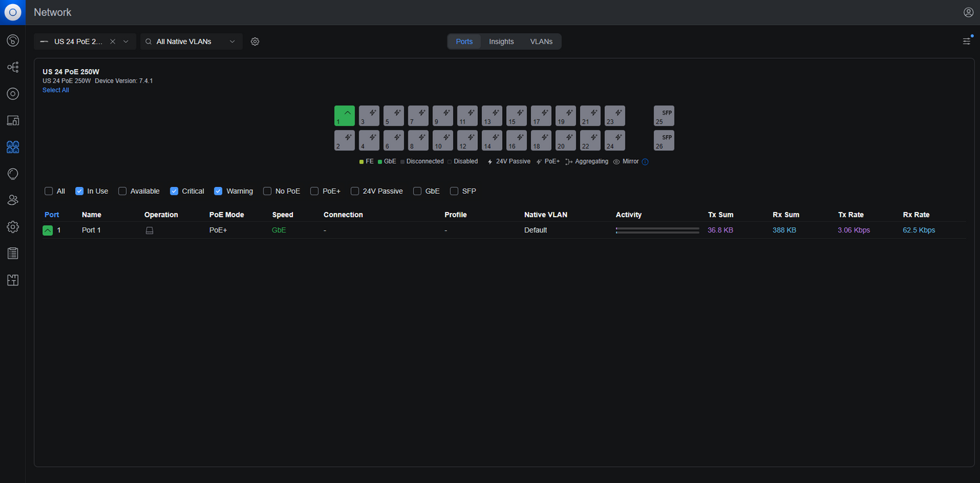The width and height of the screenshot is (980, 483).
Task: Open the System Log sidebar icon
Action: 12,253
